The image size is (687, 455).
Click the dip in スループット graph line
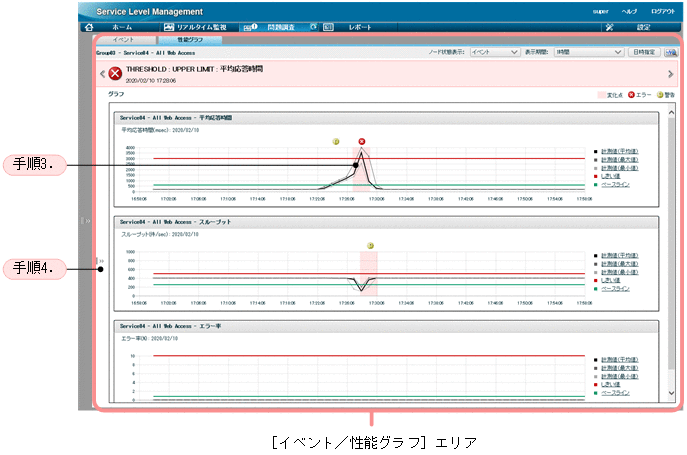[x=361, y=290]
